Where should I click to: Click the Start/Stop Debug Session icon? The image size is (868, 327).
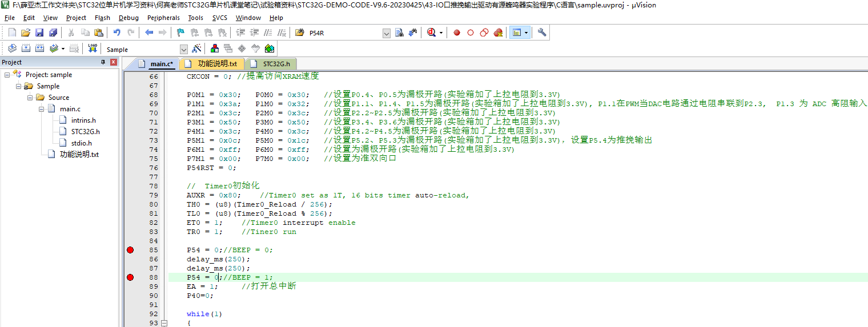(431, 33)
